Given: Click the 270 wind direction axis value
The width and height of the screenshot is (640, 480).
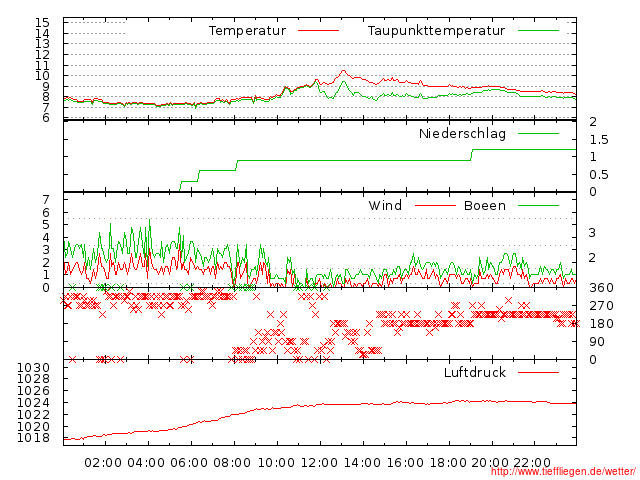Looking at the screenshot, I should (x=601, y=306).
